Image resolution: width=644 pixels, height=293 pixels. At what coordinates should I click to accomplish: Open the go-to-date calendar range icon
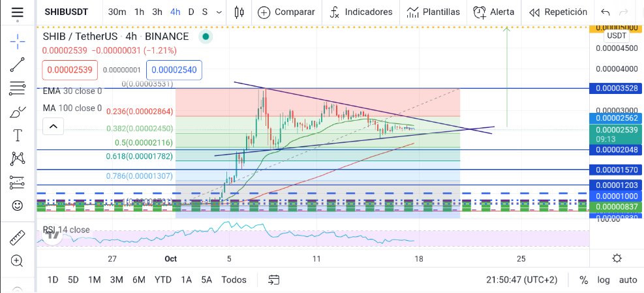tap(274, 280)
